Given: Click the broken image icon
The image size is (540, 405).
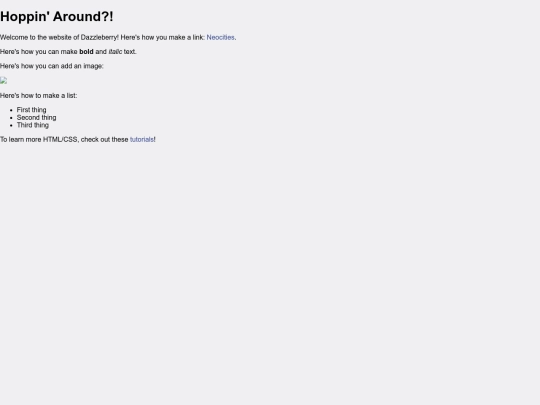Looking at the screenshot, I should pos(3,81).
